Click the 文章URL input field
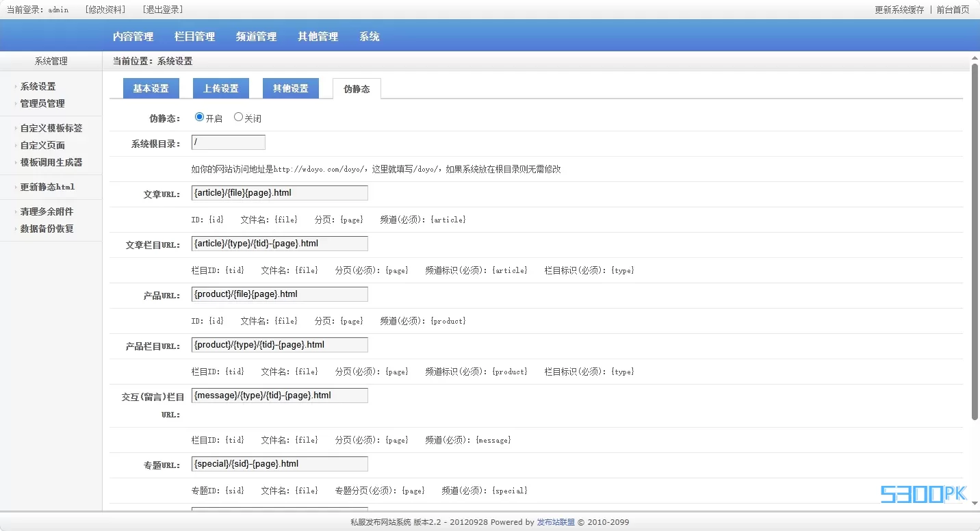The height and width of the screenshot is (531, 980). [280, 193]
